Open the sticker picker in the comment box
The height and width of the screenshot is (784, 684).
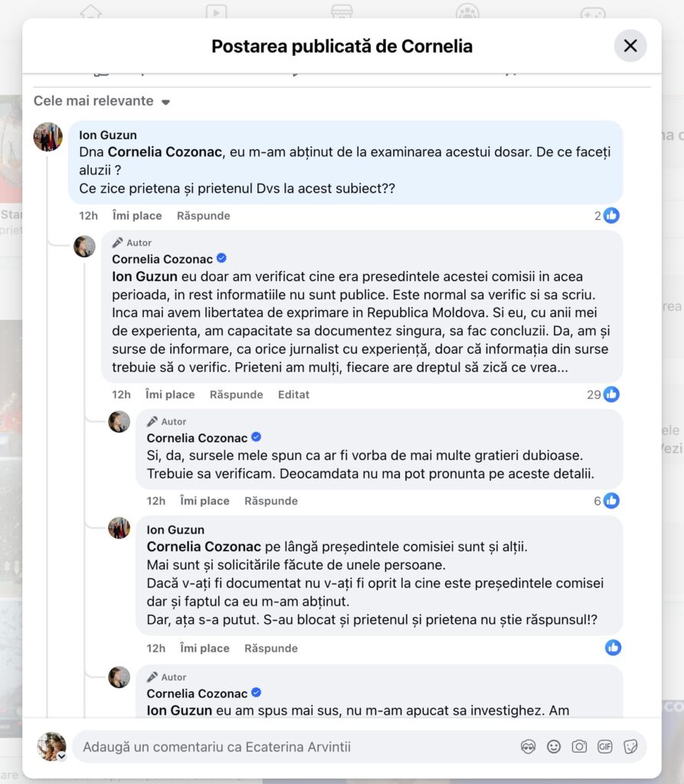click(x=630, y=746)
